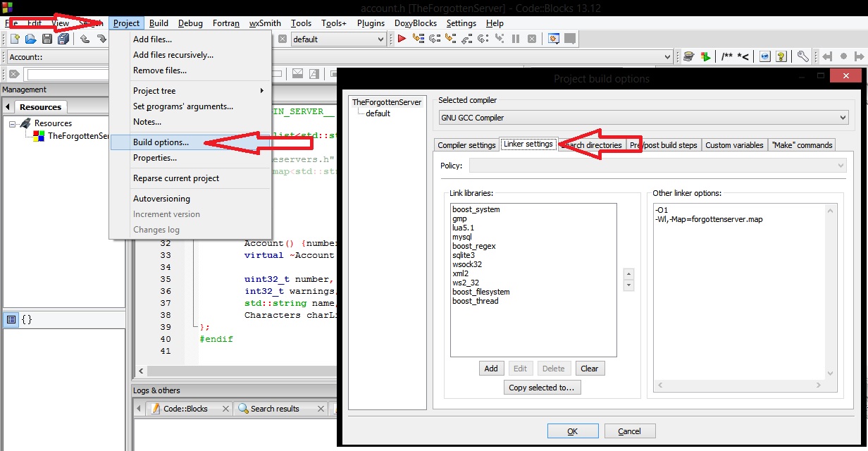Open DoxyBlocks preferences wrench icon
This screenshot has height=451, width=868.
802,56
